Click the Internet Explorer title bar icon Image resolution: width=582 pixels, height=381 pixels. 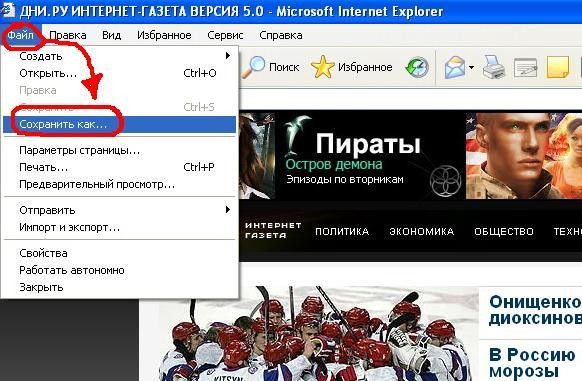pos(8,10)
